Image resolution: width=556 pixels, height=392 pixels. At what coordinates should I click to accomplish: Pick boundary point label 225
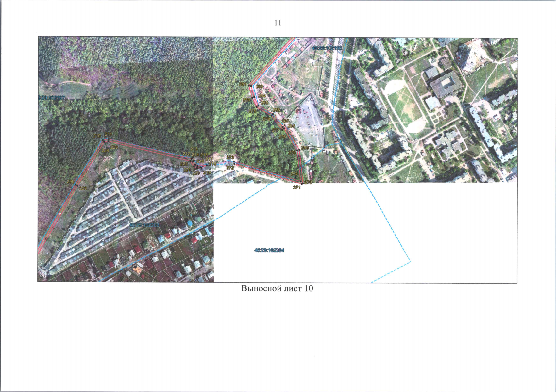[83, 188]
